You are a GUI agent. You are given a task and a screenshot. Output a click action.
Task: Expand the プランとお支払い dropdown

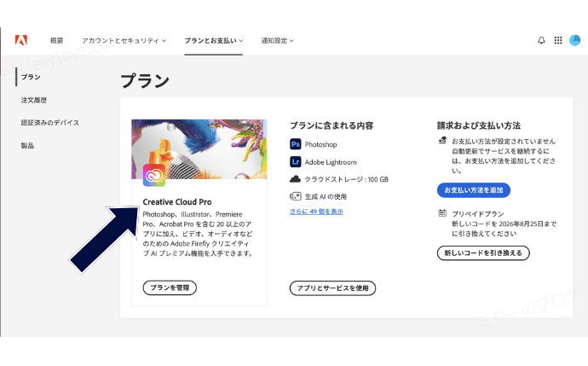[213, 41]
